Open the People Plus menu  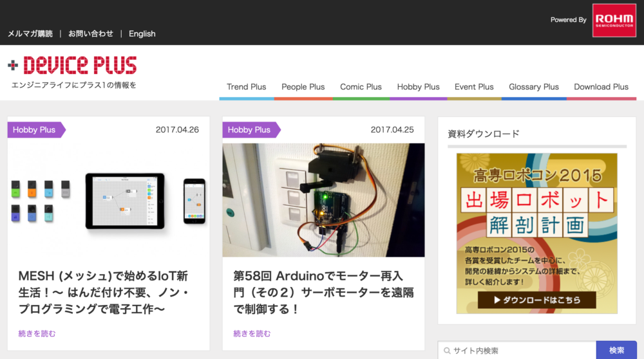coord(303,87)
